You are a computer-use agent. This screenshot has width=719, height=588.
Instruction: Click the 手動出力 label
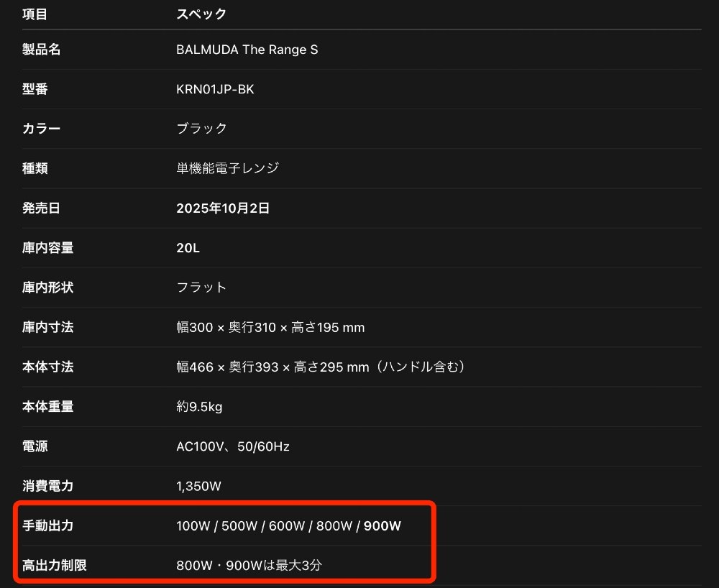pos(47,525)
